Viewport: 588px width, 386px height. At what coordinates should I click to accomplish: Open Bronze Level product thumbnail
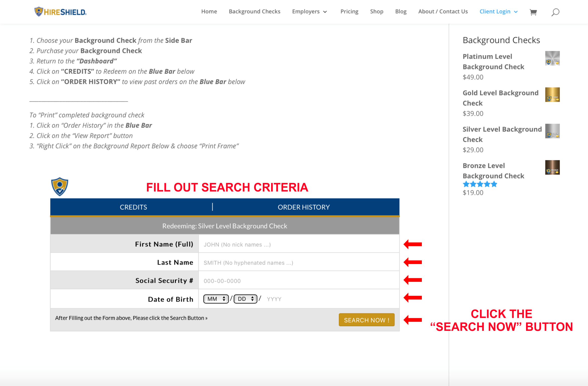[x=552, y=167]
